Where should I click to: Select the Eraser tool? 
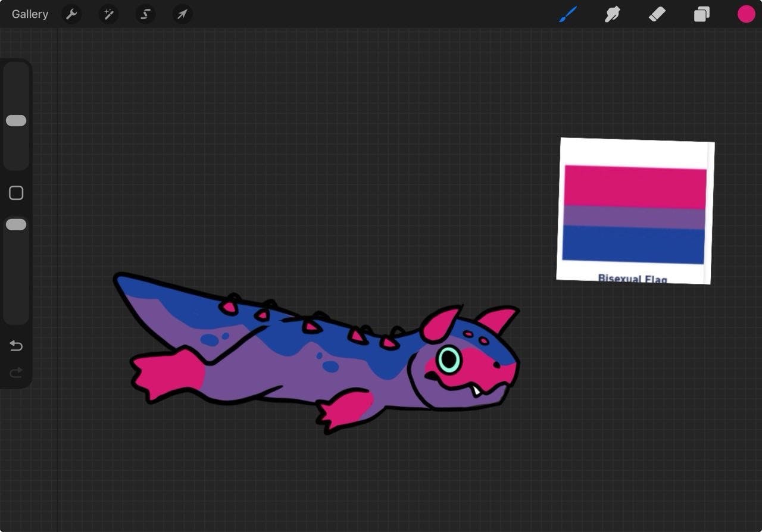coord(657,14)
